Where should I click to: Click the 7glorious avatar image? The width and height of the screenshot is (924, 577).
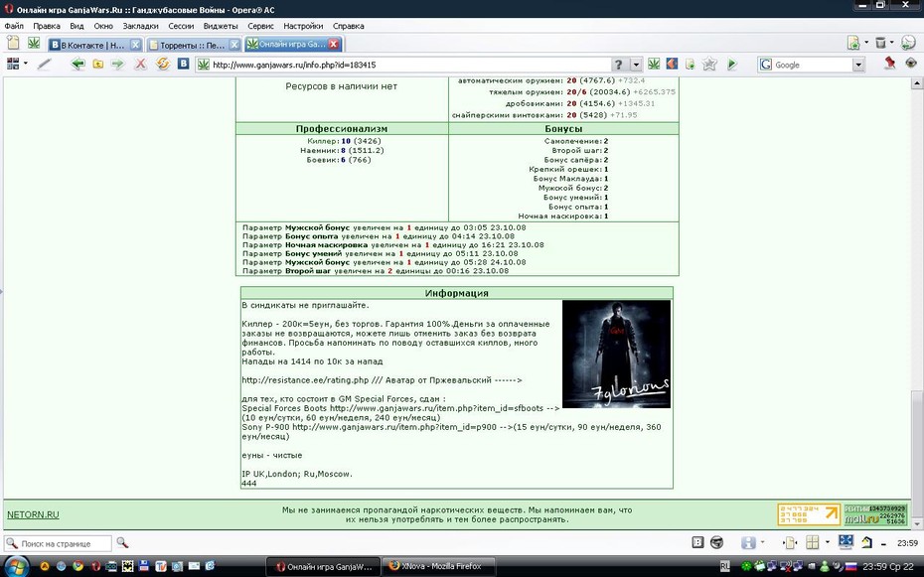click(x=616, y=354)
